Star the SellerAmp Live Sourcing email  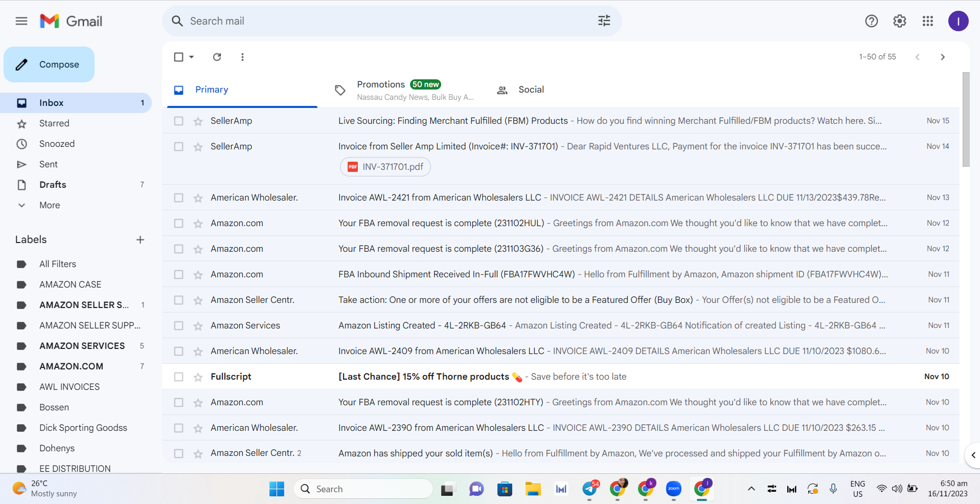pos(198,121)
